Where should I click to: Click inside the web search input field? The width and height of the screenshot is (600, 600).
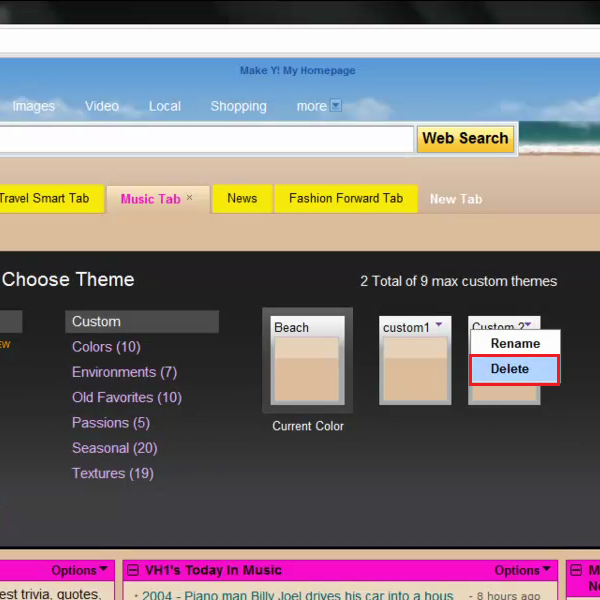(206, 139)
